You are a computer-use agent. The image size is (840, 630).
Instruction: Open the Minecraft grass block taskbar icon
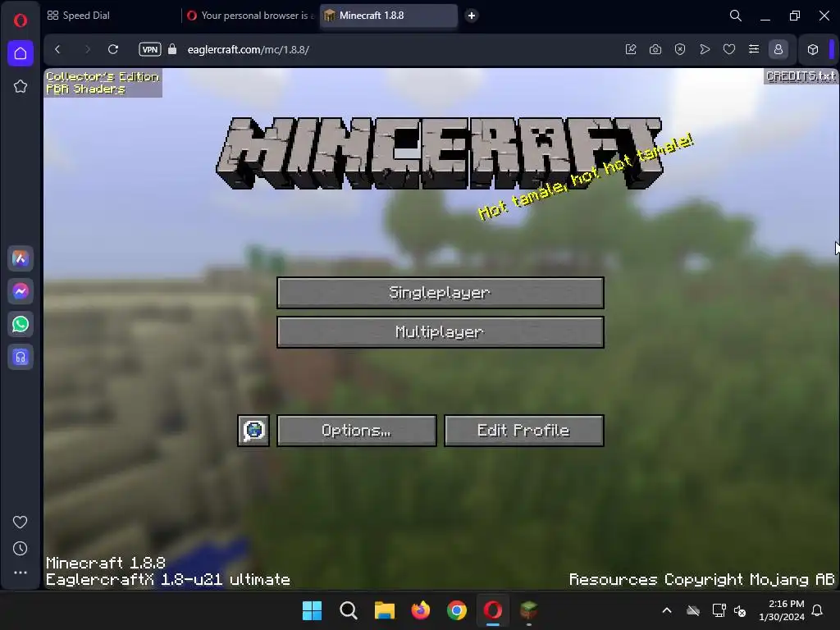529,610
